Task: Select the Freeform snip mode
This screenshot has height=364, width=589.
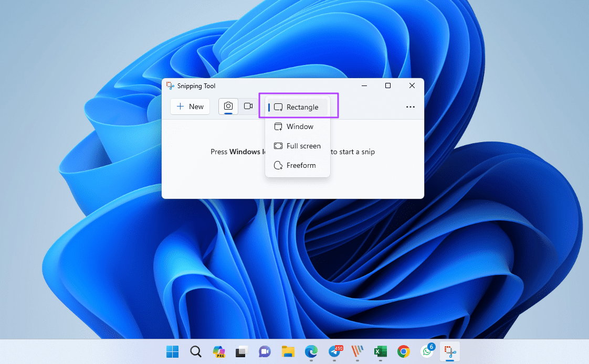Action: [297, 165]
